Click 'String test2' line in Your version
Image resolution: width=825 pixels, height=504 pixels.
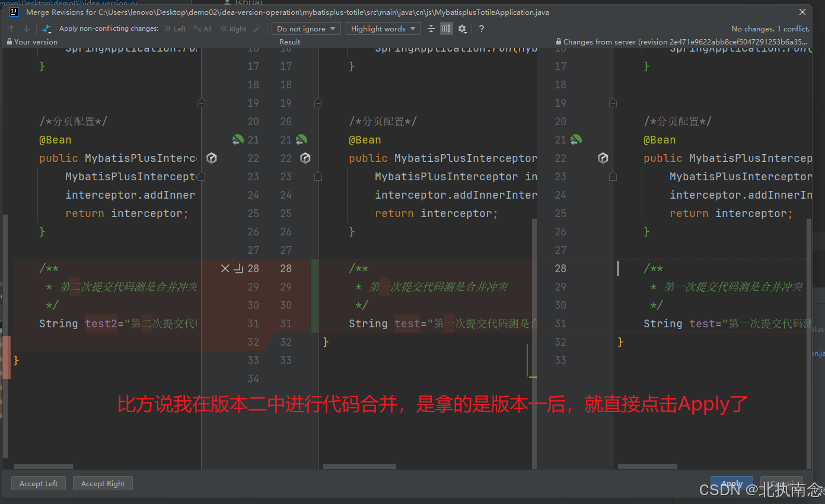(118, 324)
